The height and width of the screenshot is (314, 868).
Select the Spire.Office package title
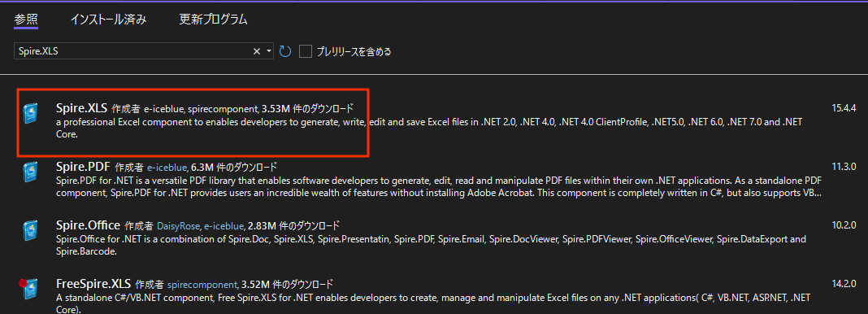click(x=88, y=225)
